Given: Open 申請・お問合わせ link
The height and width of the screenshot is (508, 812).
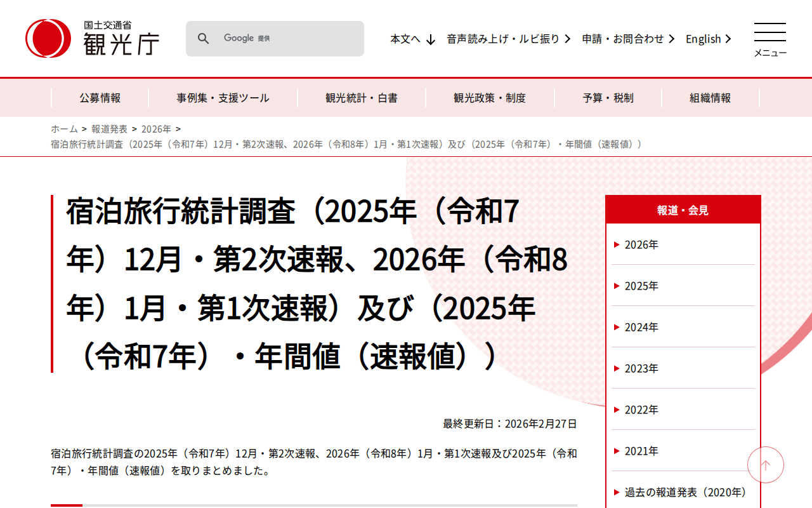Looking at the screenshot, I should [629, 39].
